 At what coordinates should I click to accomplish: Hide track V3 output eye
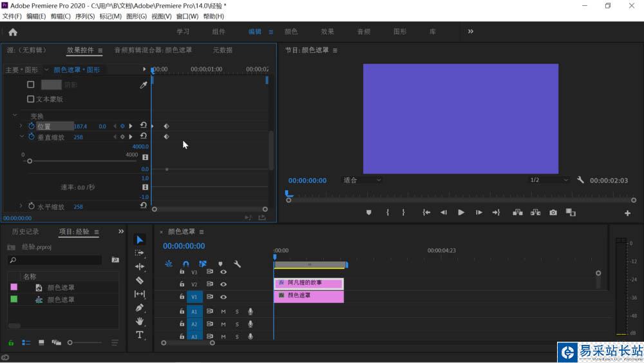pyautogui.click(x=223, y=271)
